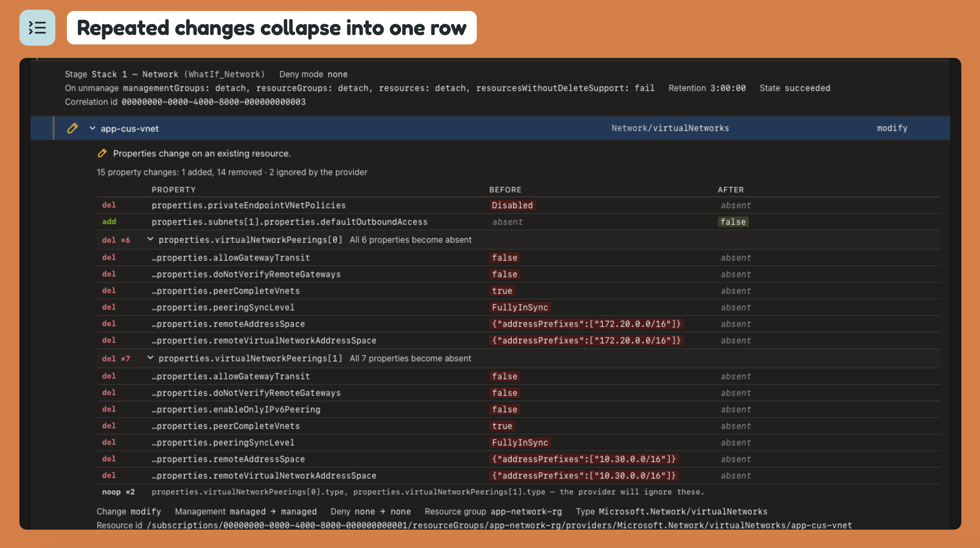980x548 pixels.
Task: Click the AFTER column header
Action: click(731, 189)
